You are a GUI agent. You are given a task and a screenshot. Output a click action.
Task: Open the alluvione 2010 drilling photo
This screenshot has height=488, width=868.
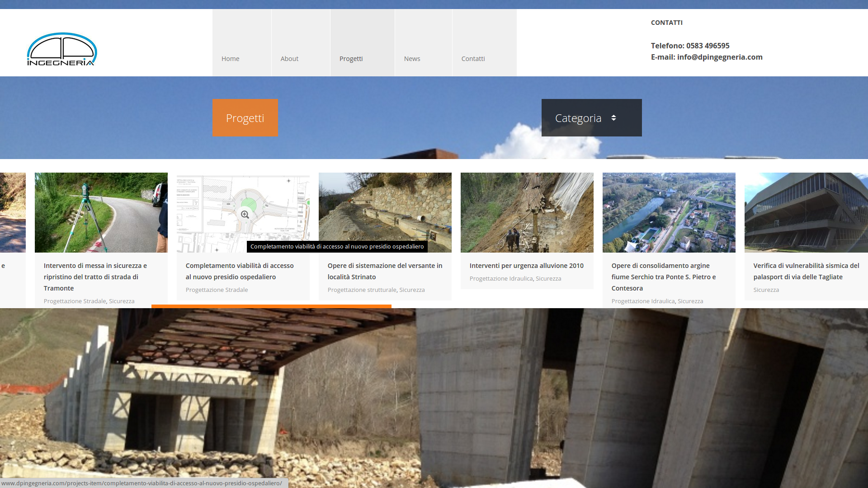click(527, 212)
